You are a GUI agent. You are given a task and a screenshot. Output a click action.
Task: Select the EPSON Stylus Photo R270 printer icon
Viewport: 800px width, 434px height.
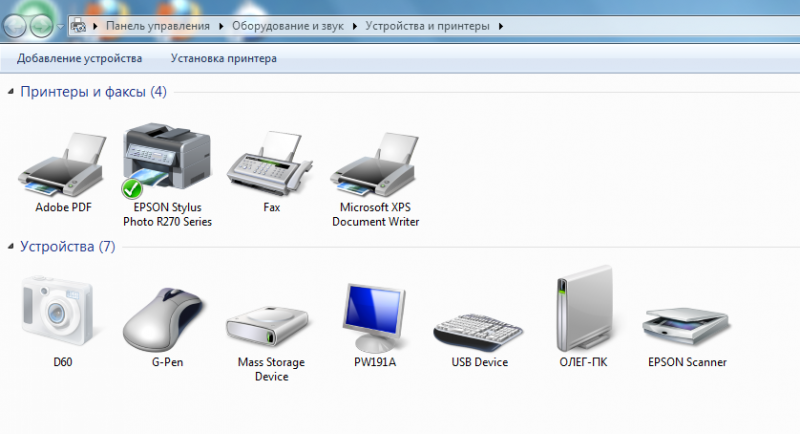[166, 160]
